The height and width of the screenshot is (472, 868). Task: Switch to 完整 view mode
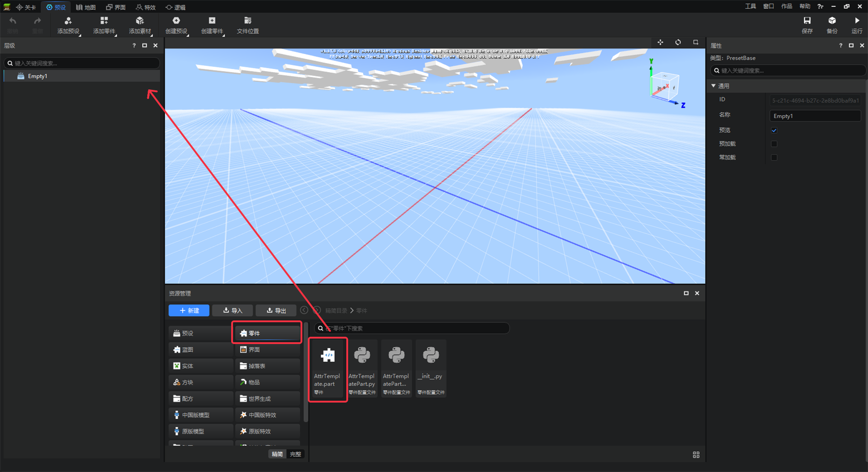295,454
